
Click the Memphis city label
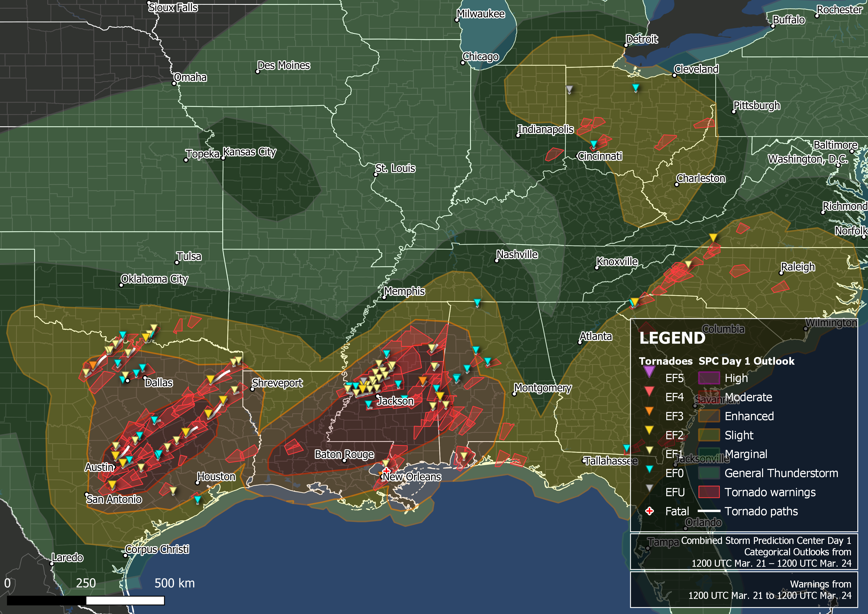(404, 291)
